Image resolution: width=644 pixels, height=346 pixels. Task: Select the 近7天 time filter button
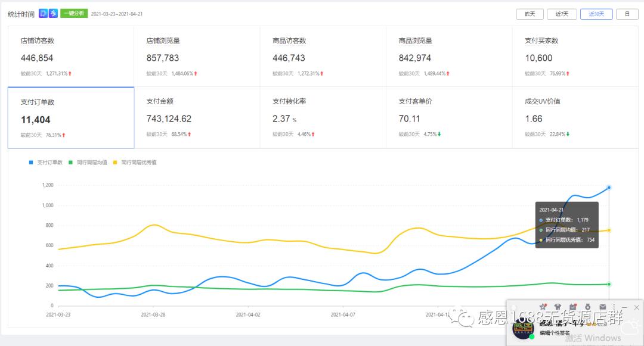click(x=561, y=14)
